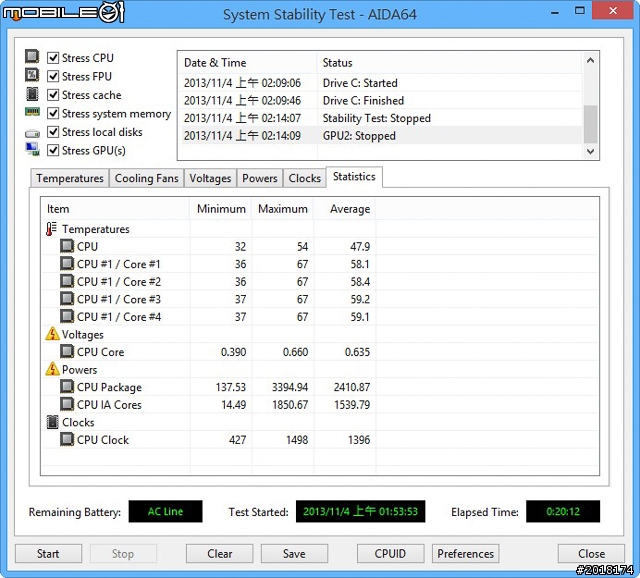Click the Date & Time log column header
This screenshot has width=640, height=578.
click(248, 62)
